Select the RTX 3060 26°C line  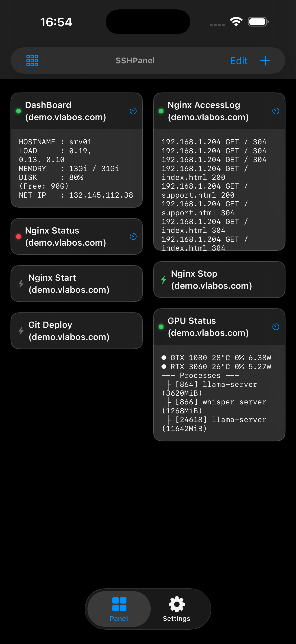pyautogui.click(x=216, y=367)
